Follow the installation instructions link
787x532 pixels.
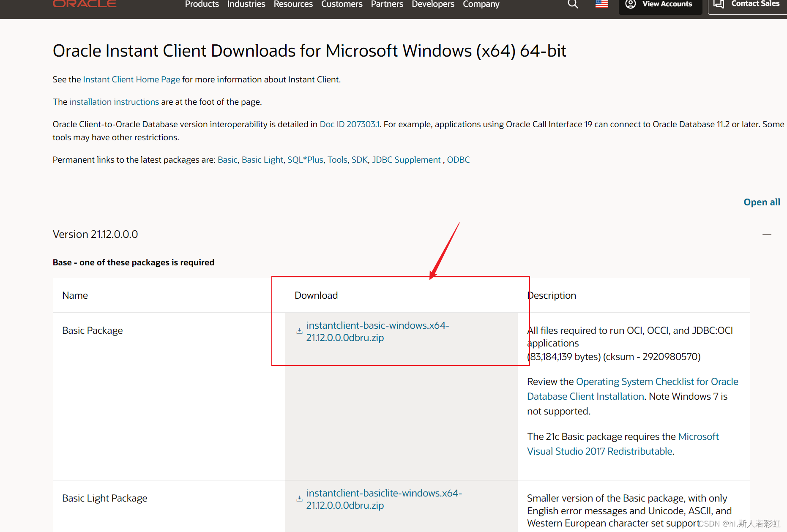pyautogui.click(x=114, y=102)
